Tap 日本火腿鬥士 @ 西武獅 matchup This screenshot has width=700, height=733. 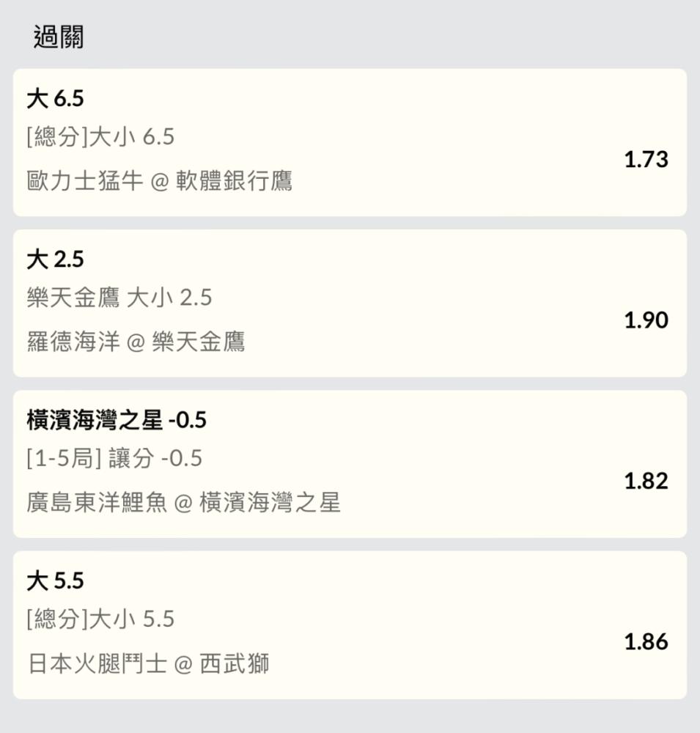[148, 664]
